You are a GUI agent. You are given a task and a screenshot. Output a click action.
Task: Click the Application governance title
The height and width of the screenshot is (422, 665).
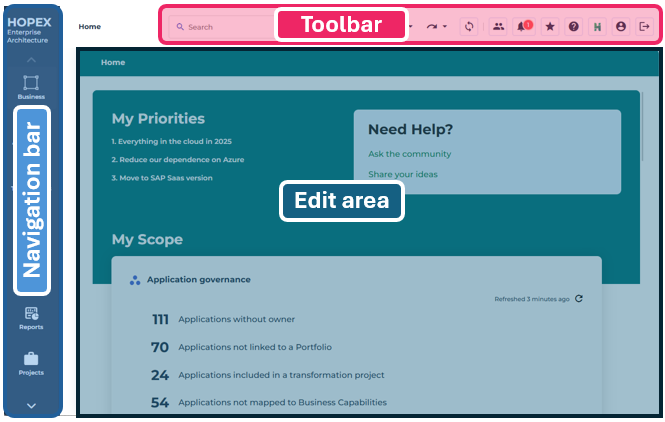click(199, 279)
